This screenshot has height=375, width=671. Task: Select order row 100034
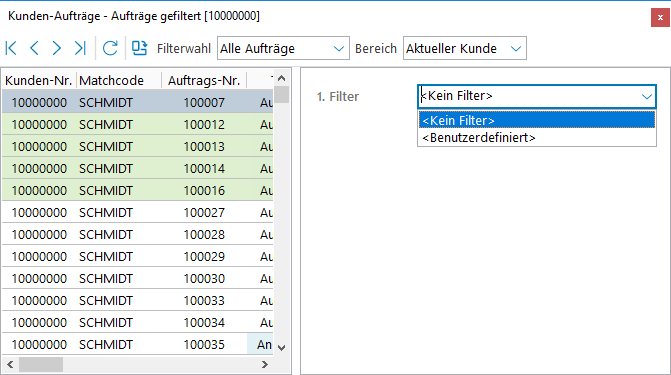(137, 322)
